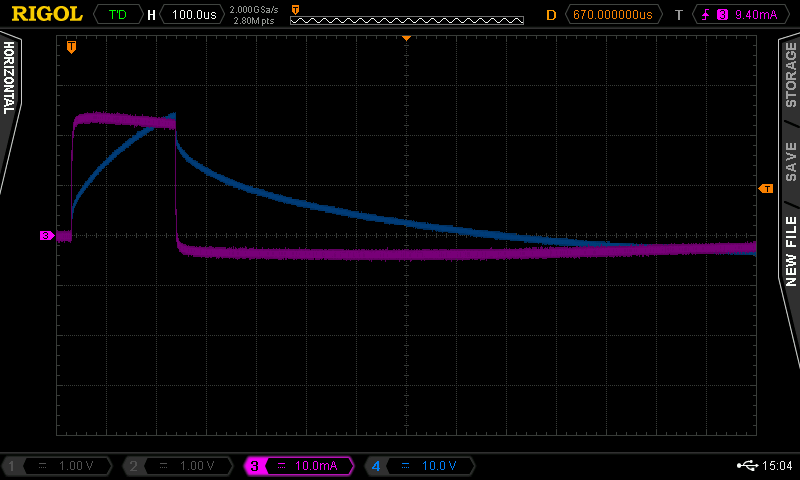Screen dimensions: 800x480
Task: Click the 9.40mA trigger level readout
Action: 756,15
